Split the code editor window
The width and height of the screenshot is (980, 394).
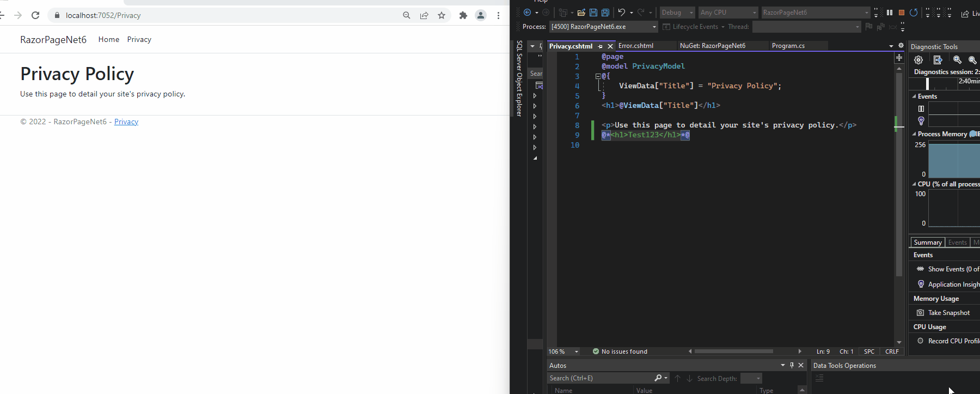click(899, 57)
